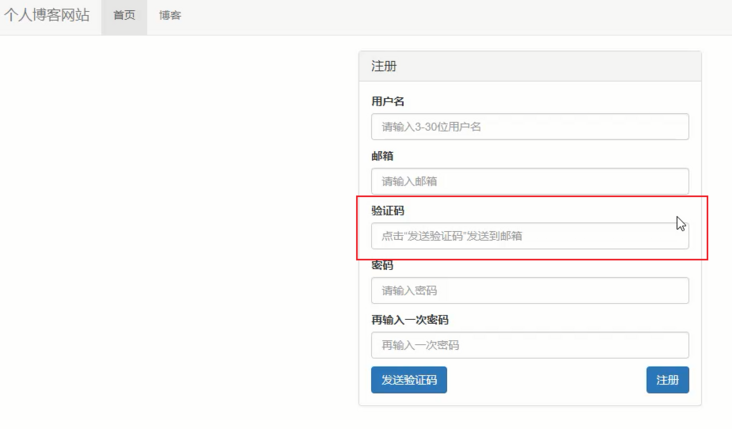Viewport: 732px width, 429px height.
Task: Click the 验证码 field label
Action: click(387, 211)
